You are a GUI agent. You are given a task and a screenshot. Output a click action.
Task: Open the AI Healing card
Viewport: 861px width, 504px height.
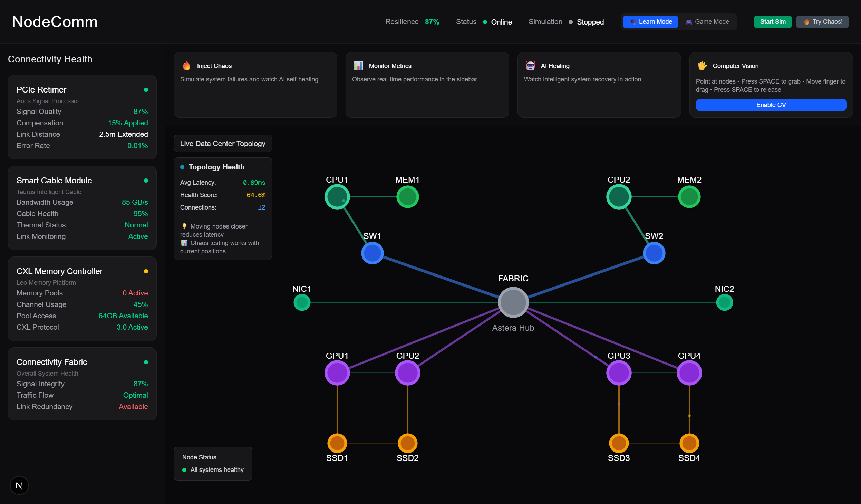[x=599, y=85]
